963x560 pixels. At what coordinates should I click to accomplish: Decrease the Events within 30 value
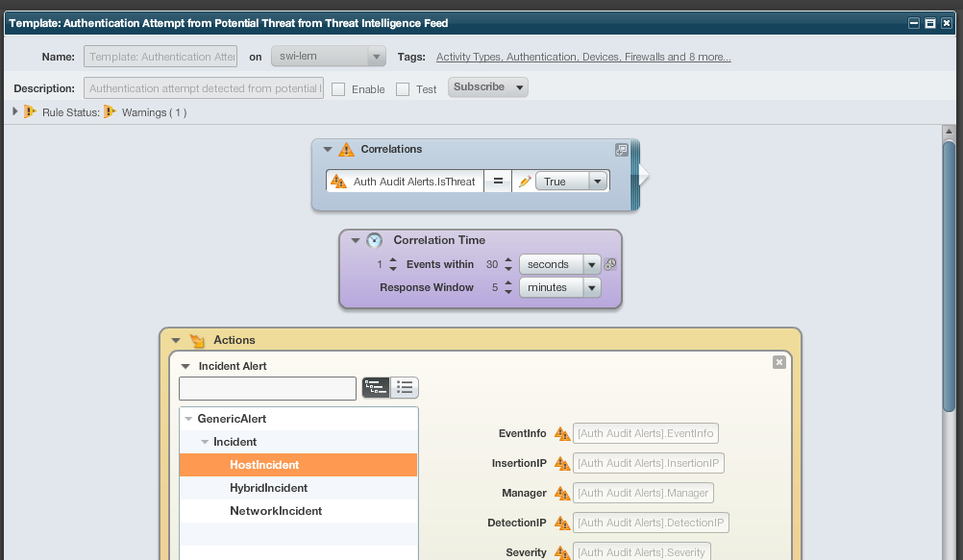coord(508,269)
